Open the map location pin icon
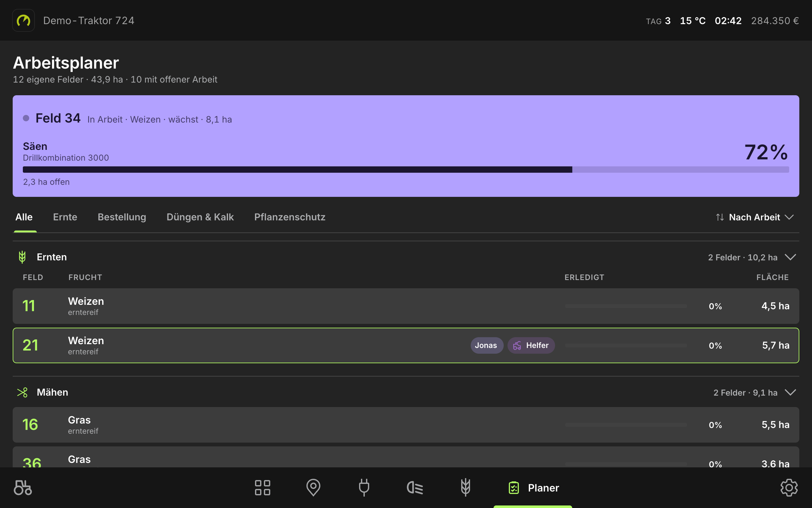 (313, 487)
